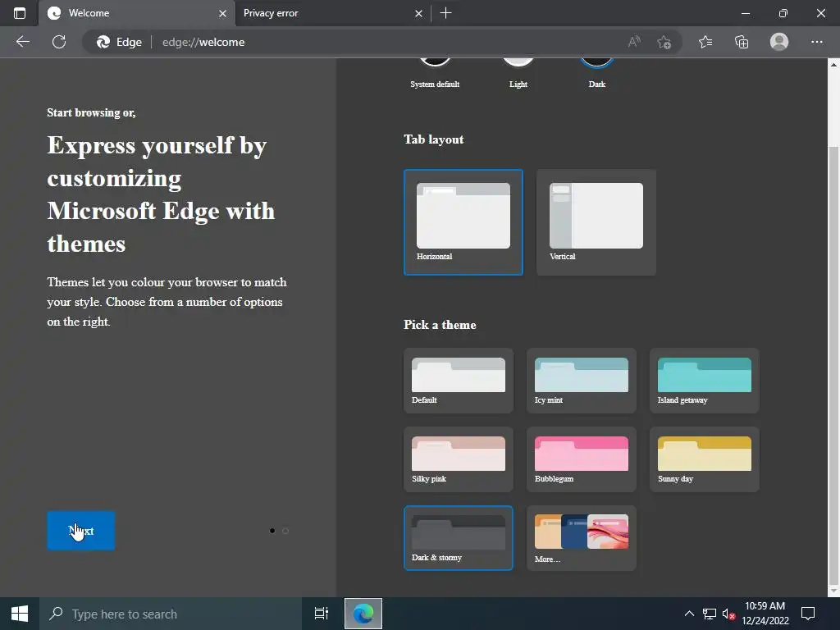The width and height of the screenshot is (840, 630).
Task: Pick the Silky pink theme
Action: click(459, 459)
